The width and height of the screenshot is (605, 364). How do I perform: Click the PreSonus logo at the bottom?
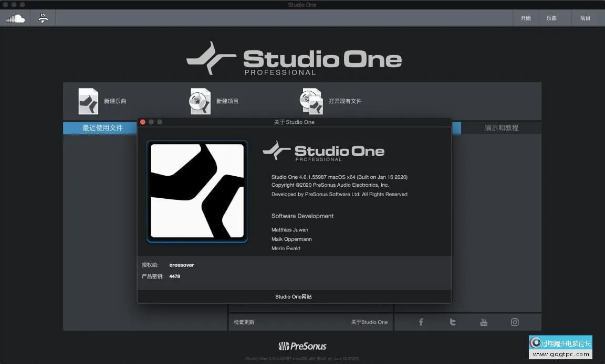[x=302, y=346]
